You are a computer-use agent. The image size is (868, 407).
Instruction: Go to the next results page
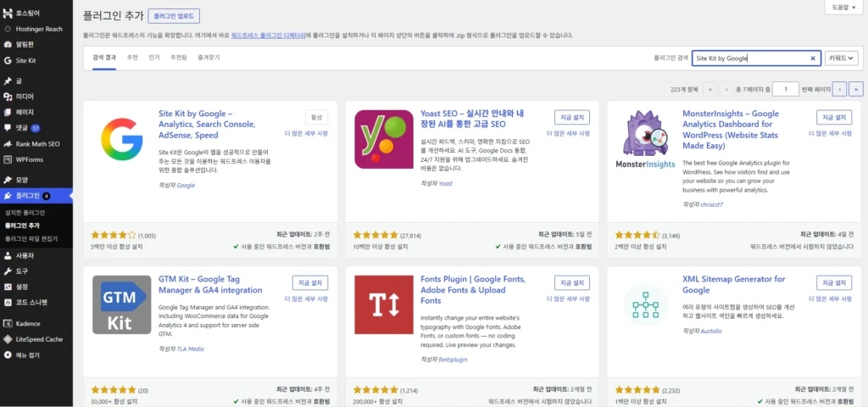[x=840, y=88]
